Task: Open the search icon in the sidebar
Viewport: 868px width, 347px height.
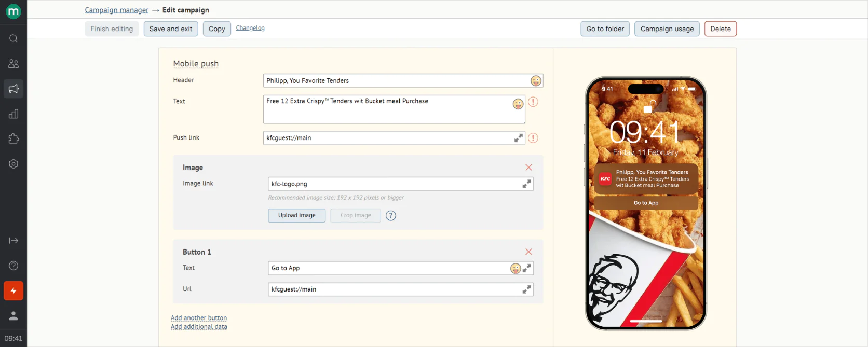Action: coord(13,38)
